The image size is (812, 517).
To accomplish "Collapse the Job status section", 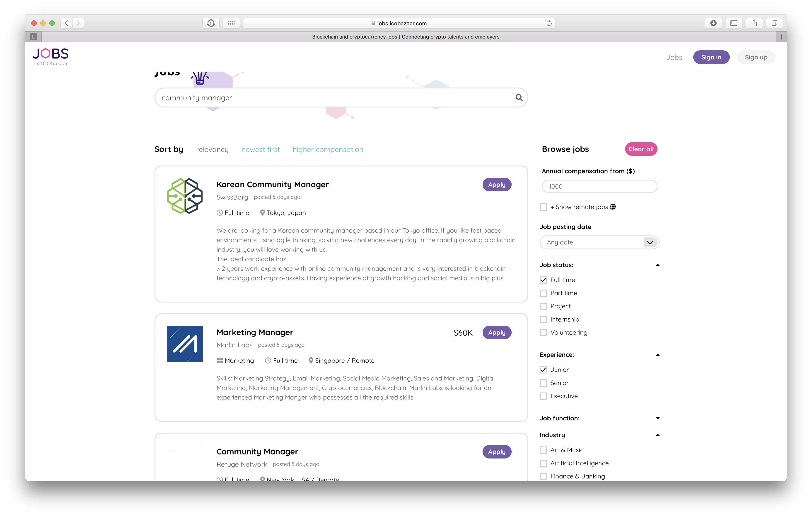I will 657,265.
